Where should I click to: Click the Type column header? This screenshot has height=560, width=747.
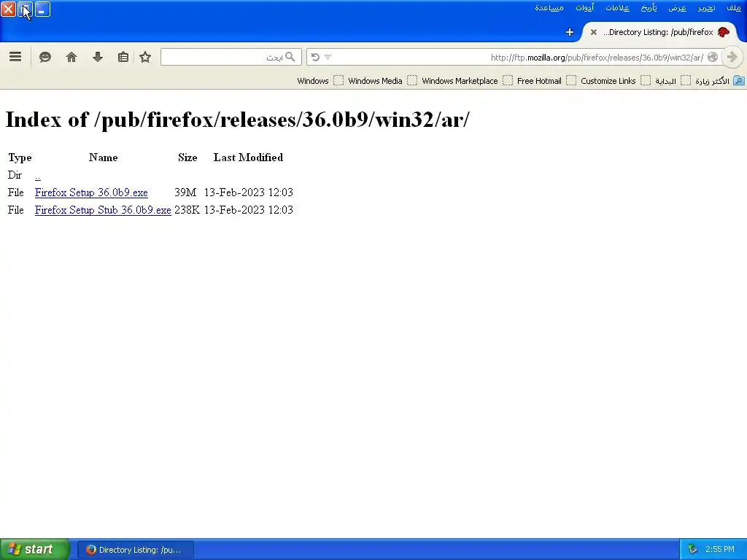pyautogui.click(x=20, y=157)
